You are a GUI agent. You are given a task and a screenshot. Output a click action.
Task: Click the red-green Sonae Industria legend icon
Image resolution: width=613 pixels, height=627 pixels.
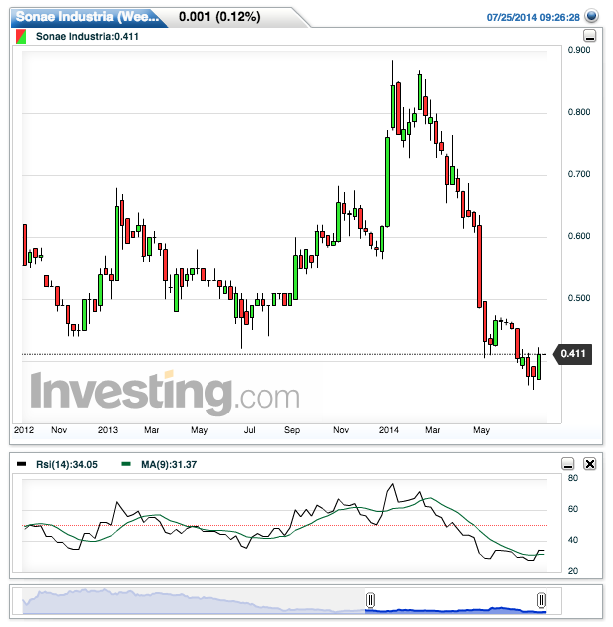coord(21,37)
